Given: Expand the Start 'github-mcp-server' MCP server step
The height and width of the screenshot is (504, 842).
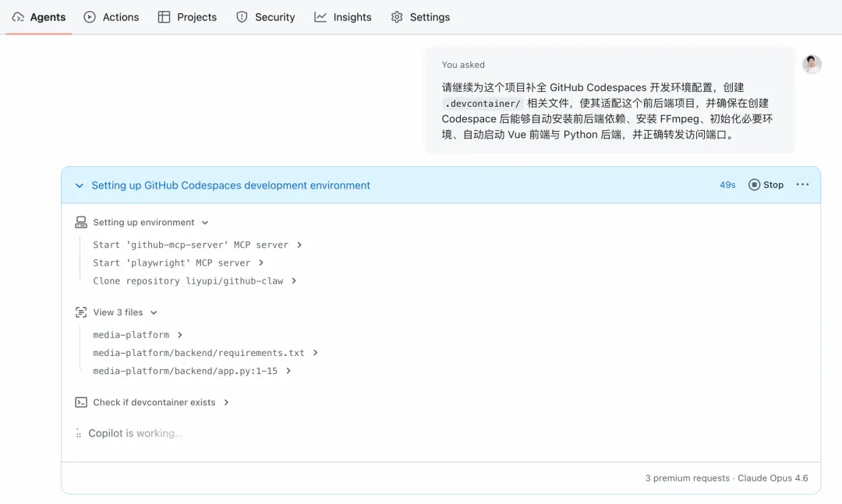Looking at the screenshot, I should [x=196, y=245].
